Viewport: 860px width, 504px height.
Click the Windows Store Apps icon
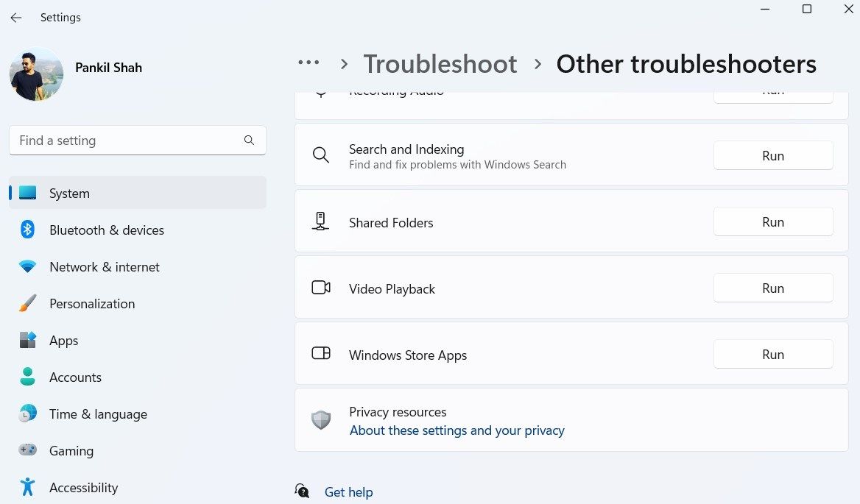coord(321,353)
